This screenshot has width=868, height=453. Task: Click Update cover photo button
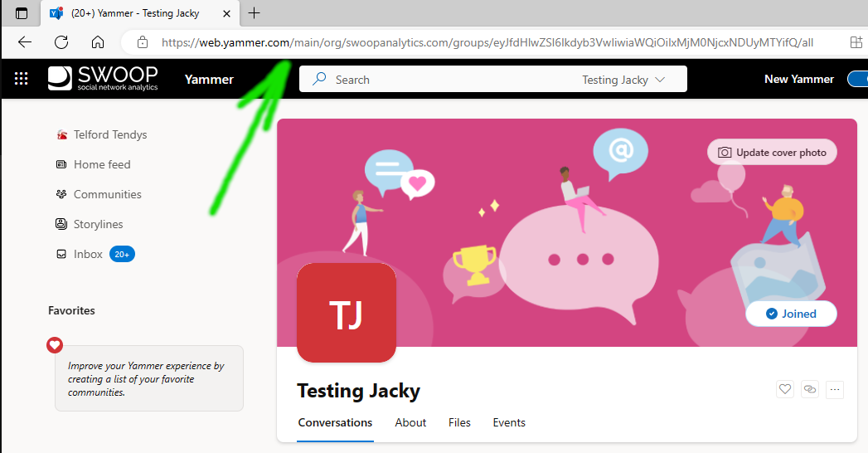point(772,153)
